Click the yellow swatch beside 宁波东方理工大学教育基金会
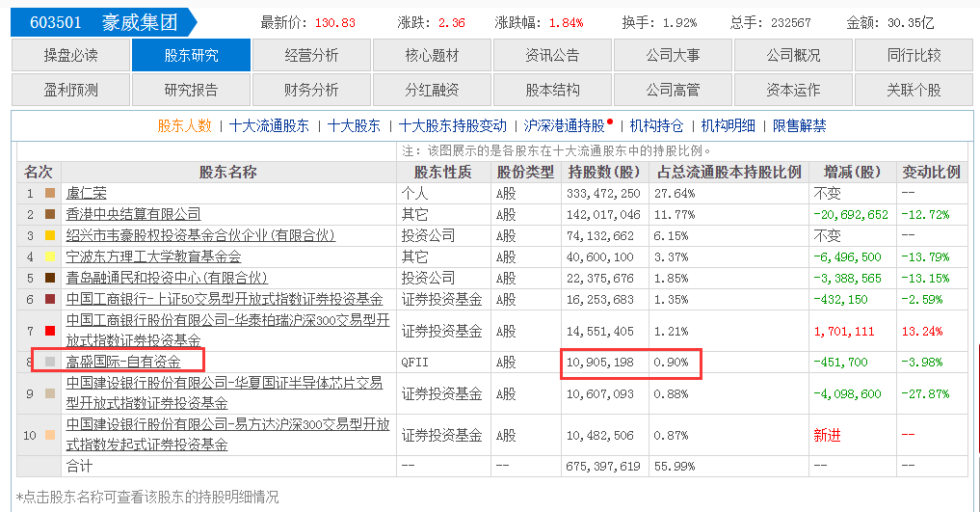980x512 pixels. tap(50, 256)
